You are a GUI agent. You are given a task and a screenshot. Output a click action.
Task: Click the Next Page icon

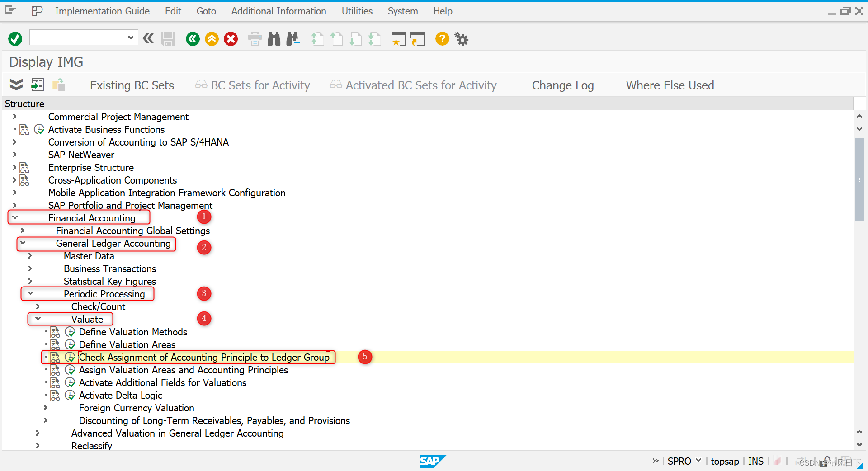coord(356,39)
